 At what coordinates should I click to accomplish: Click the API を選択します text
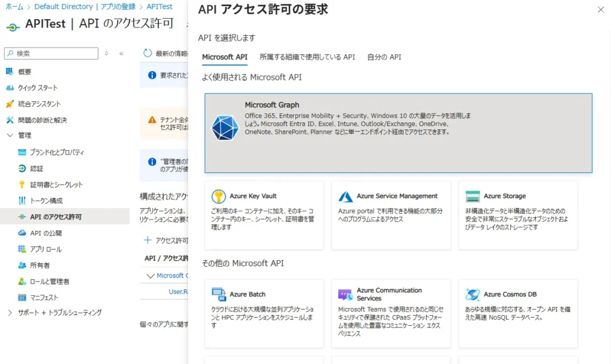[x=227, y=38]
